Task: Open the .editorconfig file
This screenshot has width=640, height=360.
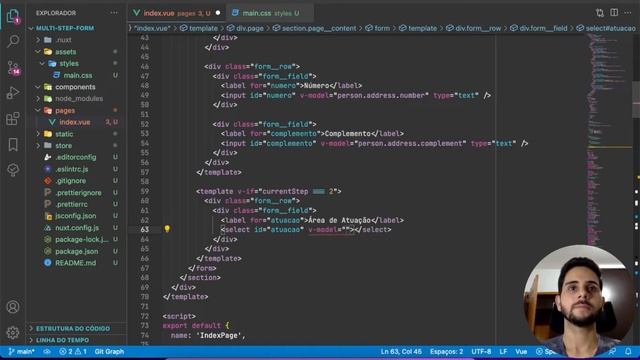Action: (76, 157)
